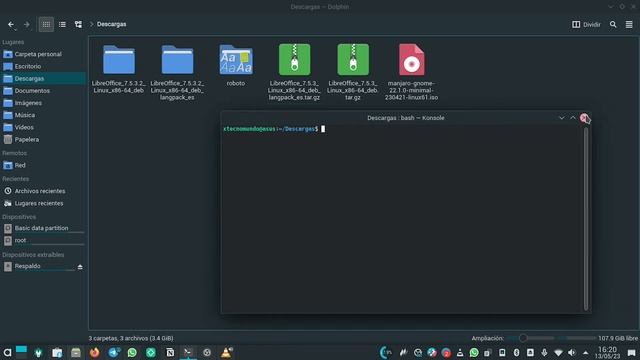
Task: Open Bluetooth tray icon
Action: tap(516, 353)
